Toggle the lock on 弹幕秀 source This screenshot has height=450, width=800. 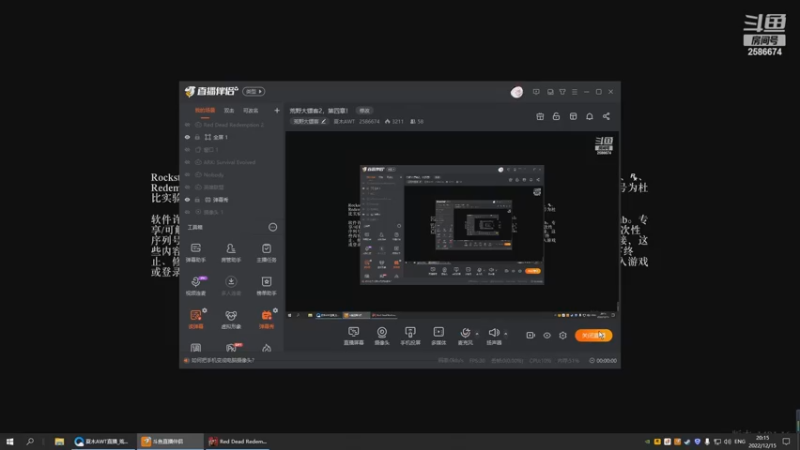click(197, 199)
